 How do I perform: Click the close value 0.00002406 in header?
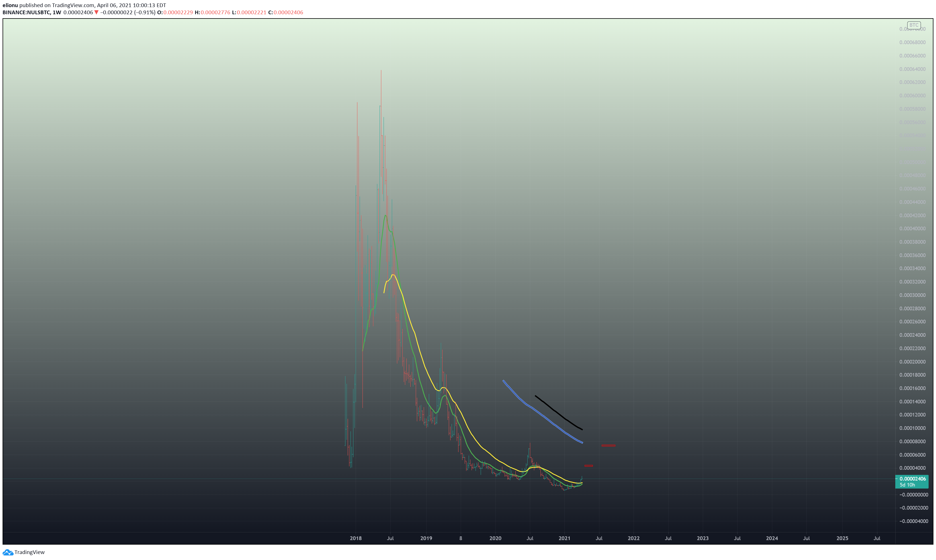tap(288, 13)
